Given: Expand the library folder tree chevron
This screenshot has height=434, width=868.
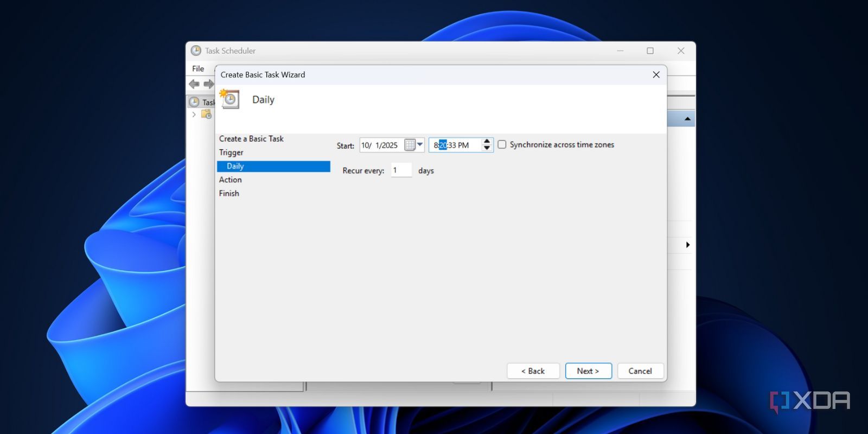Looking at the screenshot, I should click(194, 114).
